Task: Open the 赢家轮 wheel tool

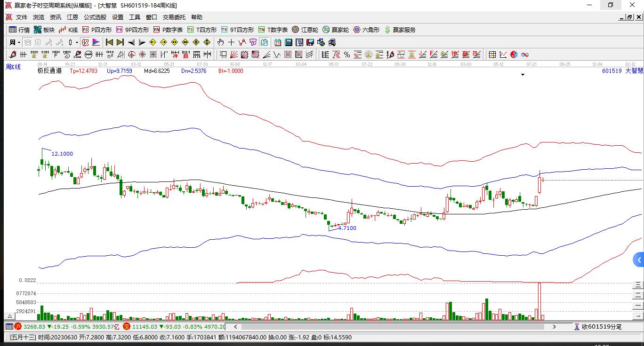Action: tap(336, 30)
